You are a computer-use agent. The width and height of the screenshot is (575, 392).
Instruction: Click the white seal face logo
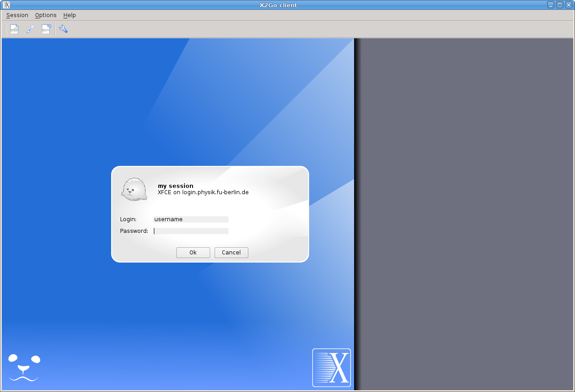[x=24, y=367]
